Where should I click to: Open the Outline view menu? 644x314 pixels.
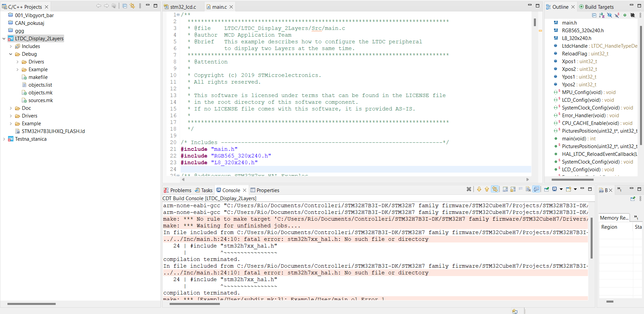[x=641, y=15]
